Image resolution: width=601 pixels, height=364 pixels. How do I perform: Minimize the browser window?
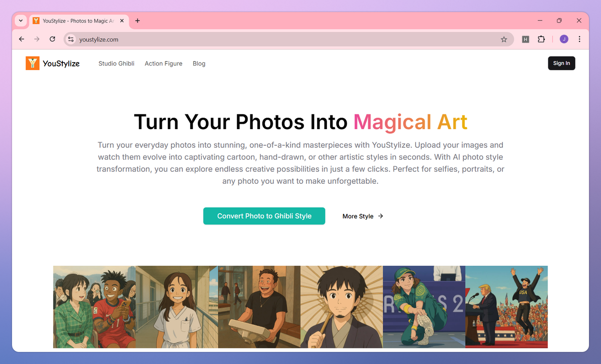(540, 21)
